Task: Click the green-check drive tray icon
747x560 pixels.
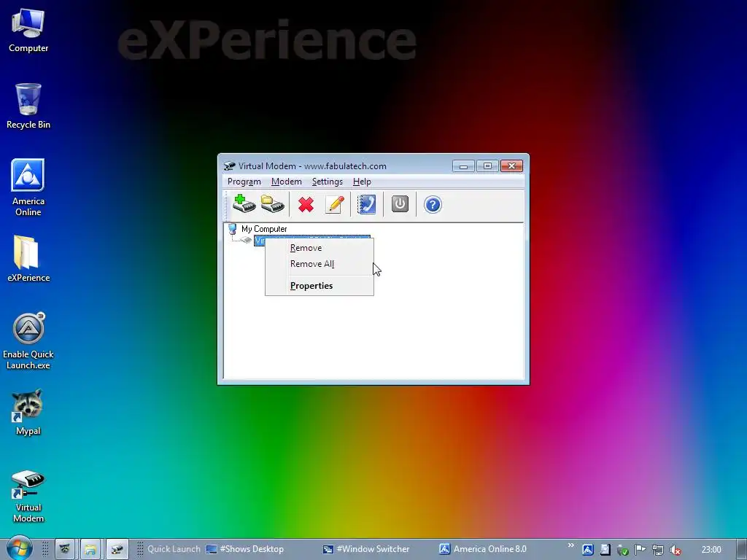Action: click(622, 550)
